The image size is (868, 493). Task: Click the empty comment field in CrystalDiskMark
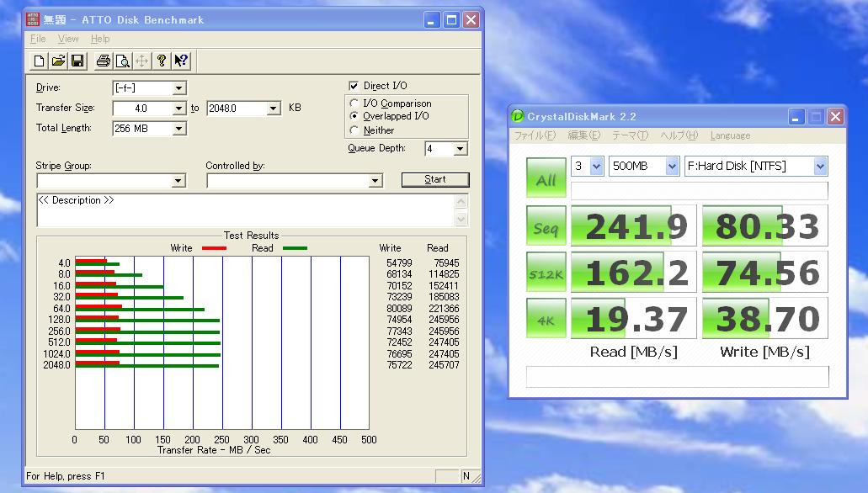click(678, 376)
